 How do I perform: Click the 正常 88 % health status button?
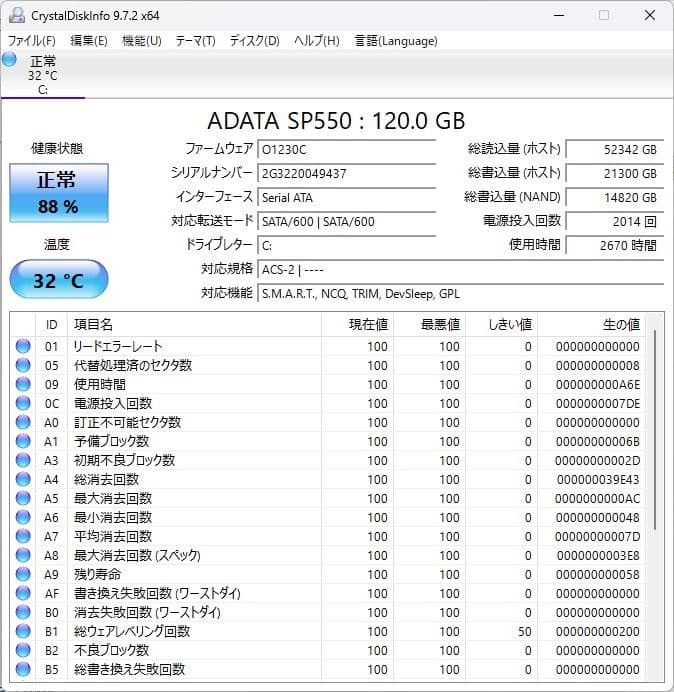59,193
